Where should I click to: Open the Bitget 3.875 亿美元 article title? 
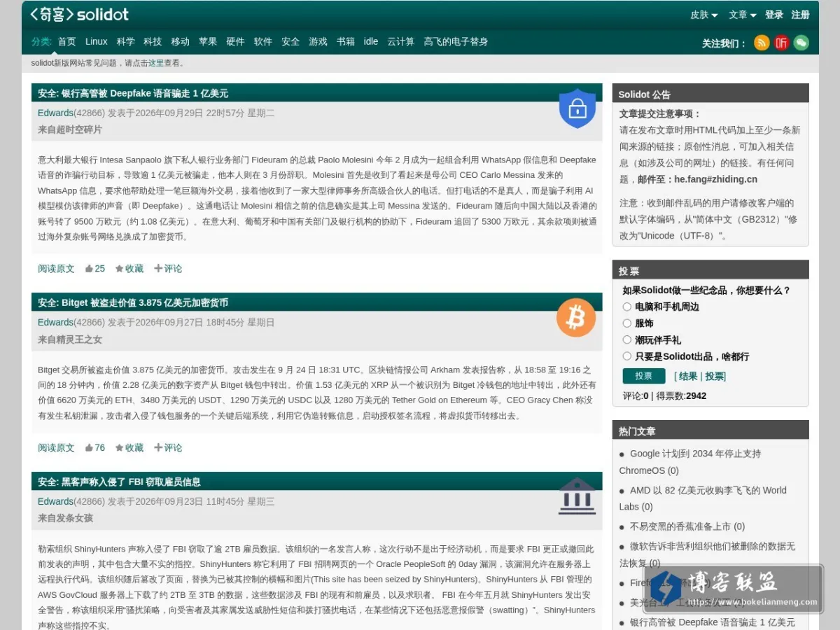tap(133, 303)
